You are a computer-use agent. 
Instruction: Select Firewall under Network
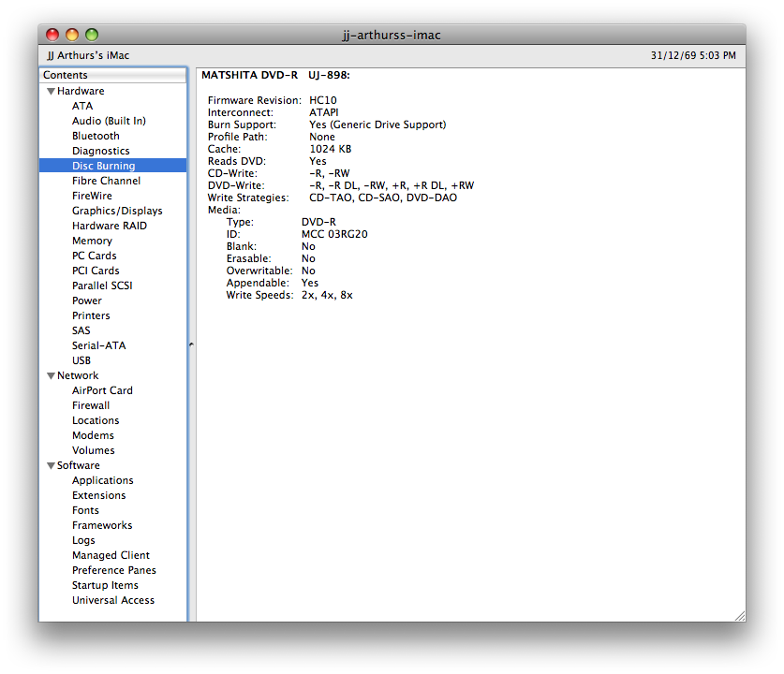click(91, 405)
